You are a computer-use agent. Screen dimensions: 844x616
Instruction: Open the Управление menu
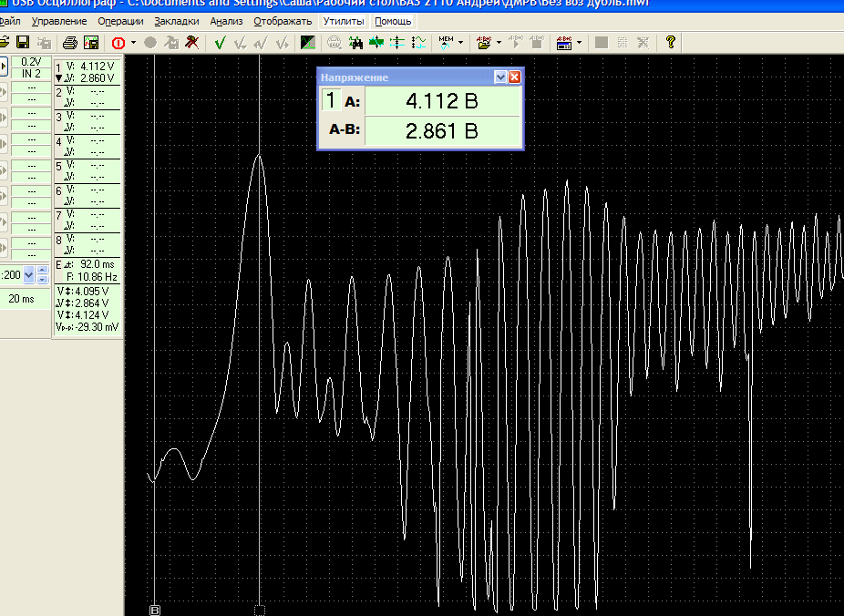59,22
